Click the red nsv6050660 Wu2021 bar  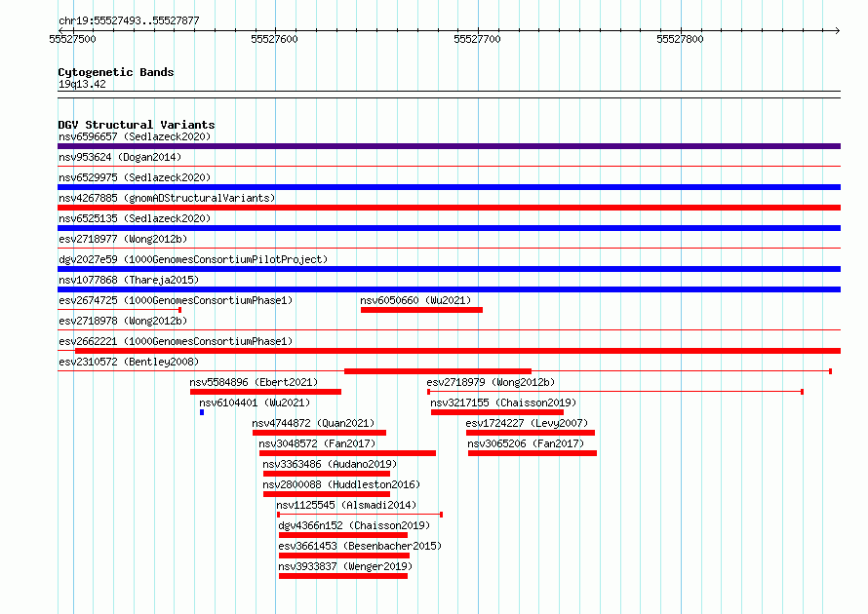point(422,310)
